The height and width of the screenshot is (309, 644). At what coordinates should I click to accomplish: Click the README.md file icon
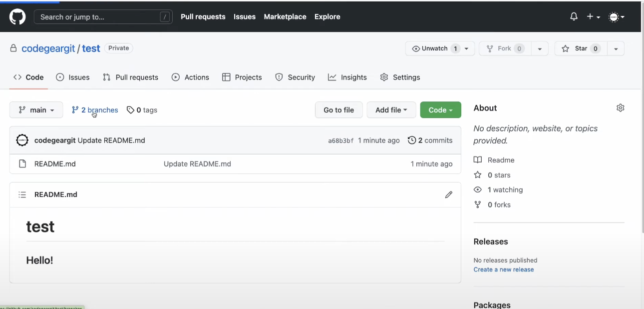[22, 163]
